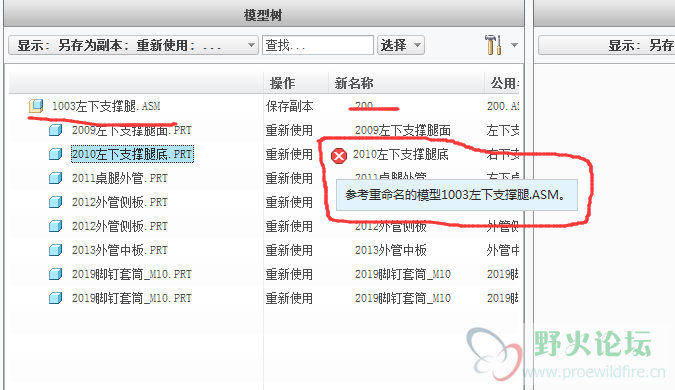675x390 pixels.
Task: Open the dropdown arrow beside the tools icon
Action: tap(514, 45)
